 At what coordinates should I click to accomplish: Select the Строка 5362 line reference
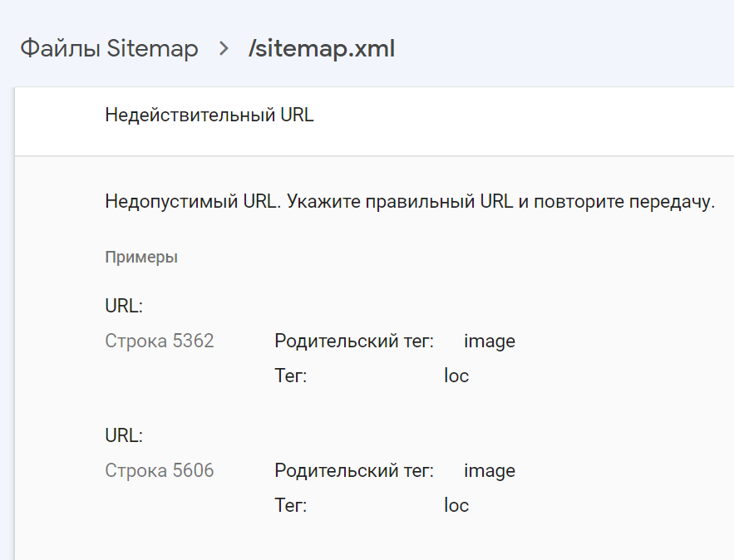pyautogui.click(x=160, y=341)
